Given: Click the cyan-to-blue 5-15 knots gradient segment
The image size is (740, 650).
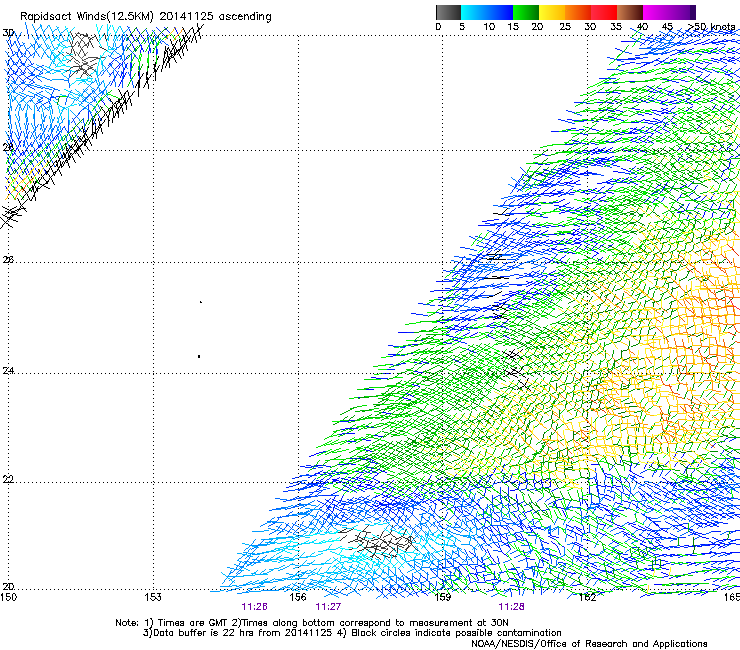Looking at the screenshot, I should click(487, 12).
